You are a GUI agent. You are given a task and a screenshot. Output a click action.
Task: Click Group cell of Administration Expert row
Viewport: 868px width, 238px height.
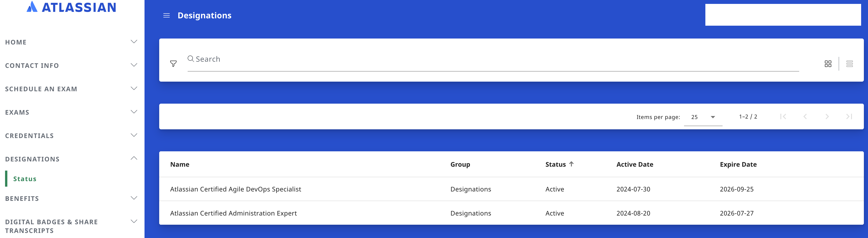(470, 213)
